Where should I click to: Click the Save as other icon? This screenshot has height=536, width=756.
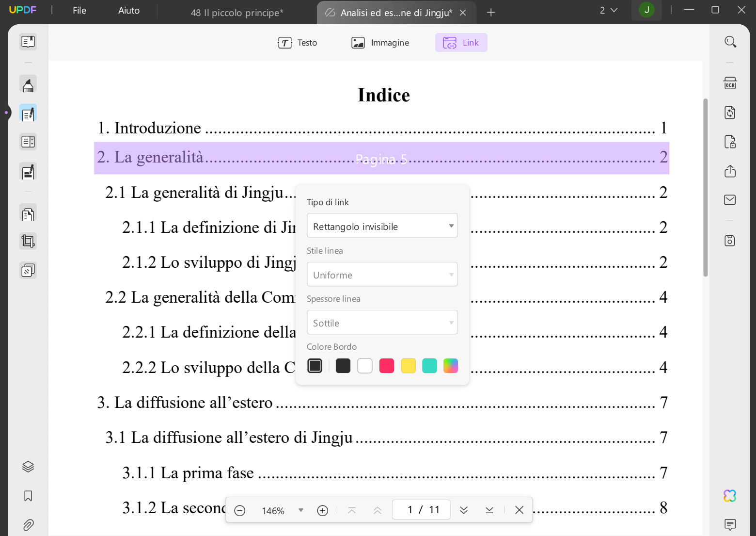[x=730, y=241]
